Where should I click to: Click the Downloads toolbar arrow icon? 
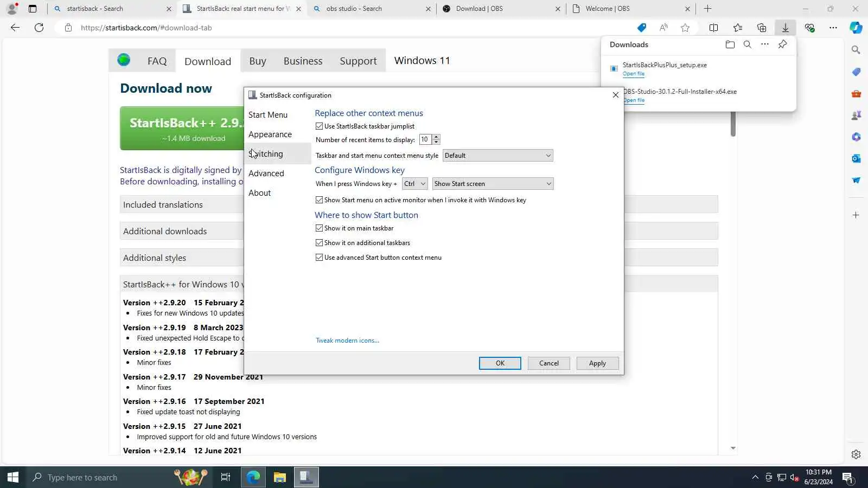pyautogui.click(x=785, y=28)
